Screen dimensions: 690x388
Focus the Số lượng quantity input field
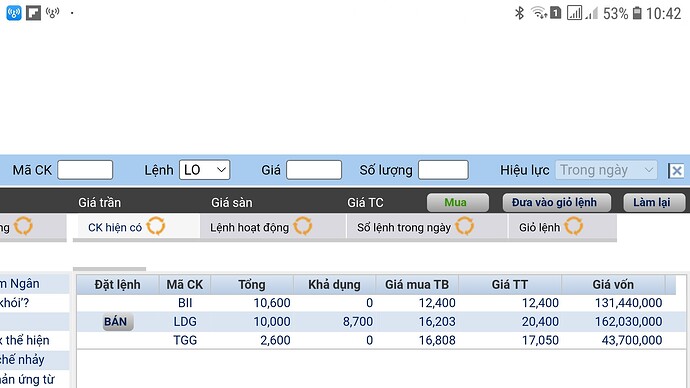click(x=443, y=170)
